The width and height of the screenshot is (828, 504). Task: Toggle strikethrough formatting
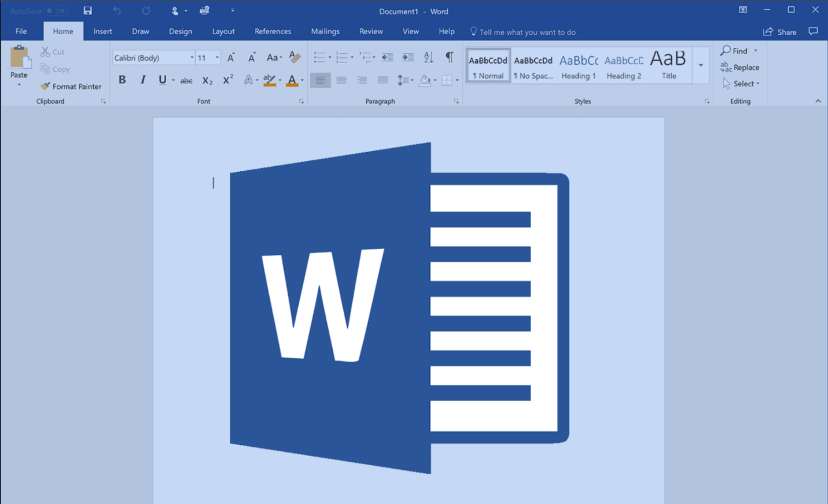click(186, 80)
